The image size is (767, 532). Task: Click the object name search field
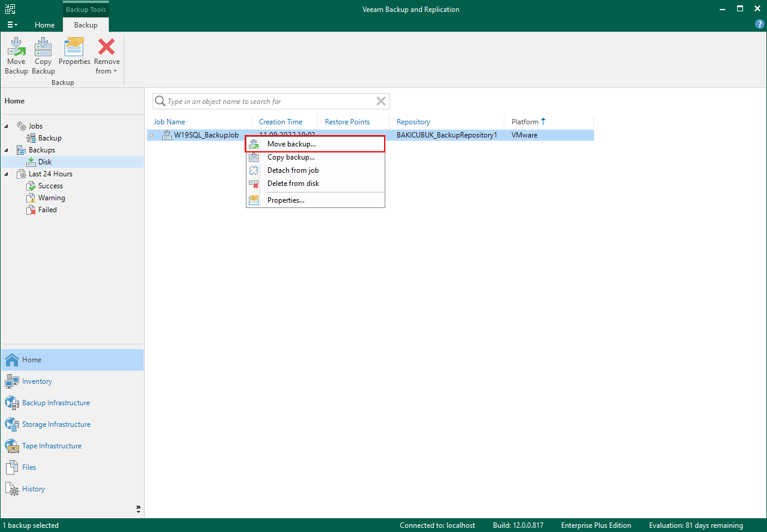pos(263,101)
